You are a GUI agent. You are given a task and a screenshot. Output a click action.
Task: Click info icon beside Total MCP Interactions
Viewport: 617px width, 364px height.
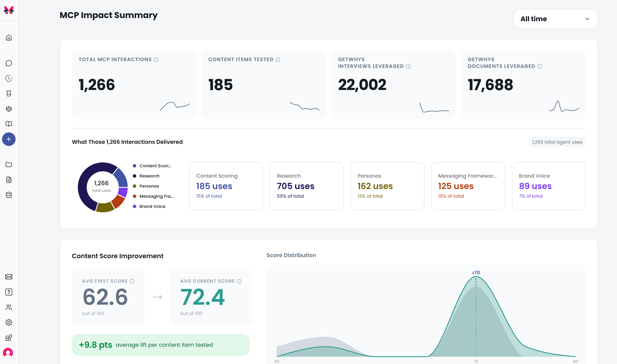(x=156, y=60)
